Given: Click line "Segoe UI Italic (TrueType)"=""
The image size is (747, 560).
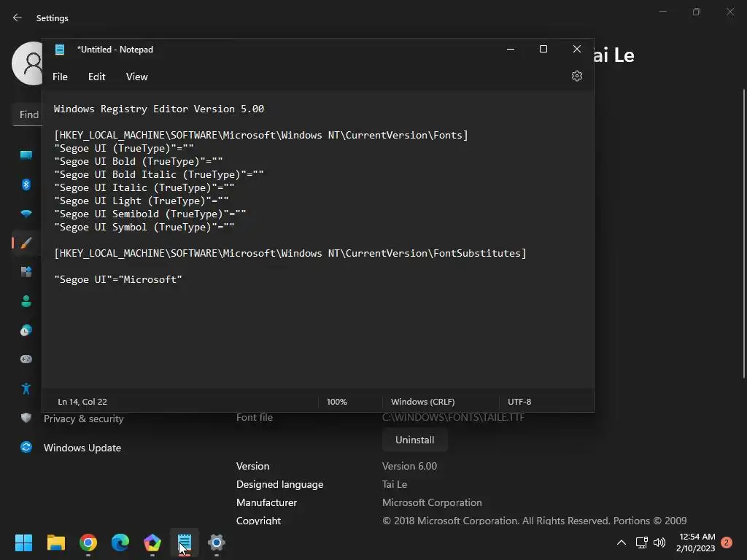Looking at the screenshot, I should point(144,187).
